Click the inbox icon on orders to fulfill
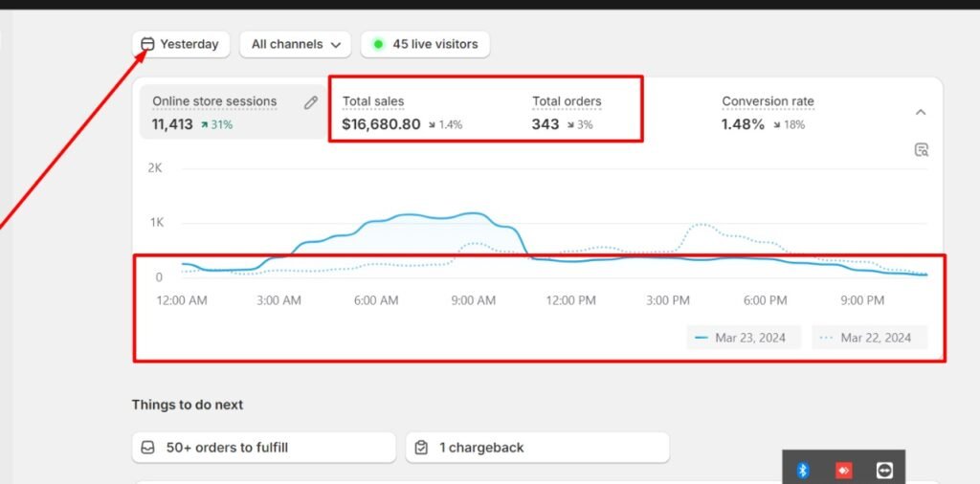The width and height of the screenshot is (980, 484). (148, 448)
